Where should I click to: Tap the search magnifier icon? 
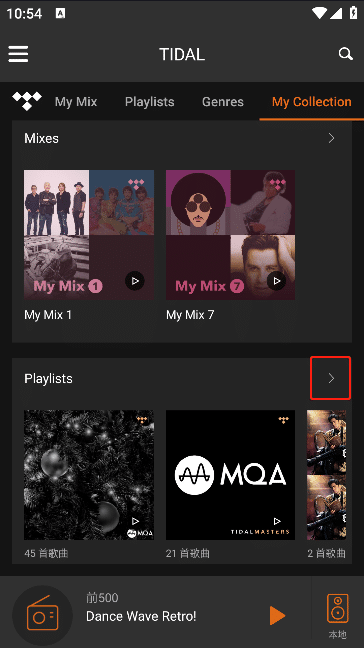pyautogui.click(x=345, y=54)
